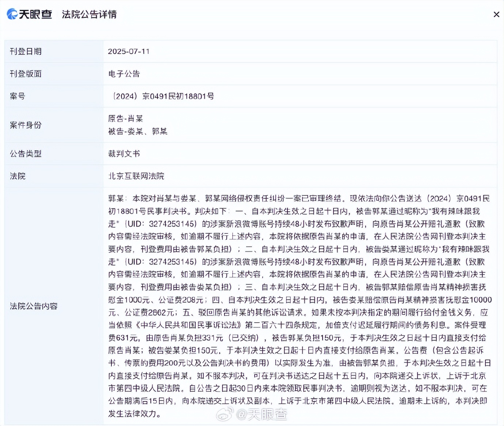Viewport: 504px width, 426px height.
Task: Click the date value 2025-07-11
Action: pyautogui.click(x=129, y=52)
